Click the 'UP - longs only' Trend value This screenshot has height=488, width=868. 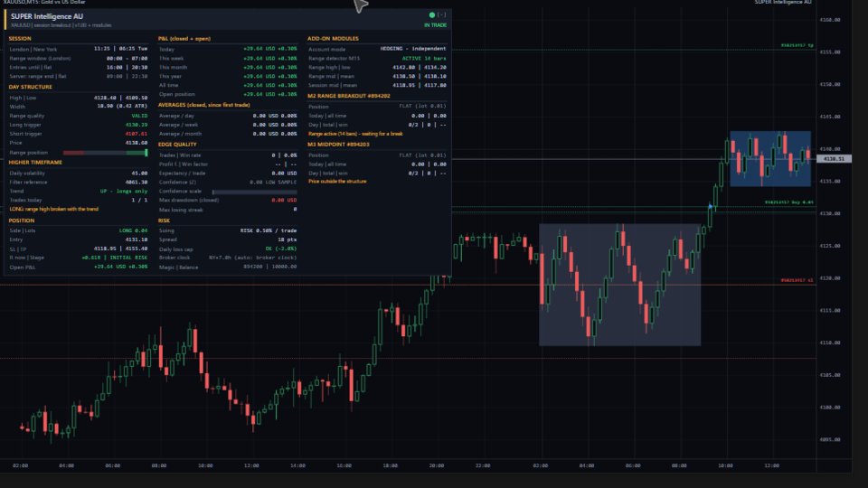pos(124,192)
